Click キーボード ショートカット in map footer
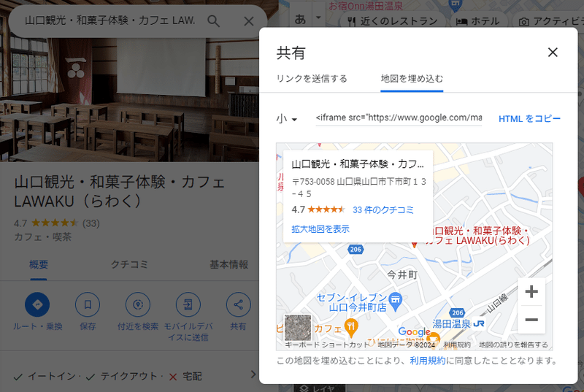 pyautogui.click(x=326, y=345)
